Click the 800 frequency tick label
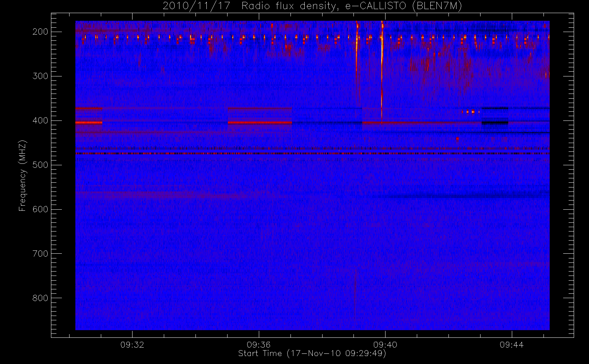589x364 pixels. [40, 298]
